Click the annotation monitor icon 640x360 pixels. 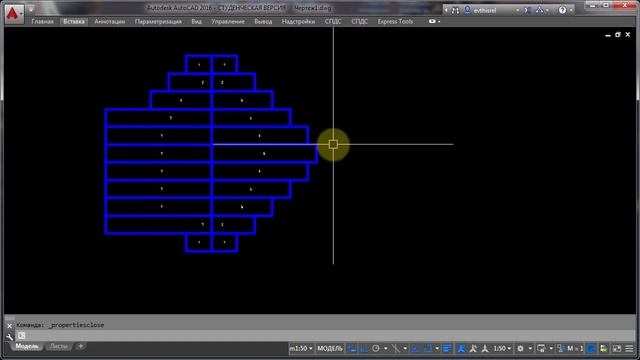coord(541,348)
